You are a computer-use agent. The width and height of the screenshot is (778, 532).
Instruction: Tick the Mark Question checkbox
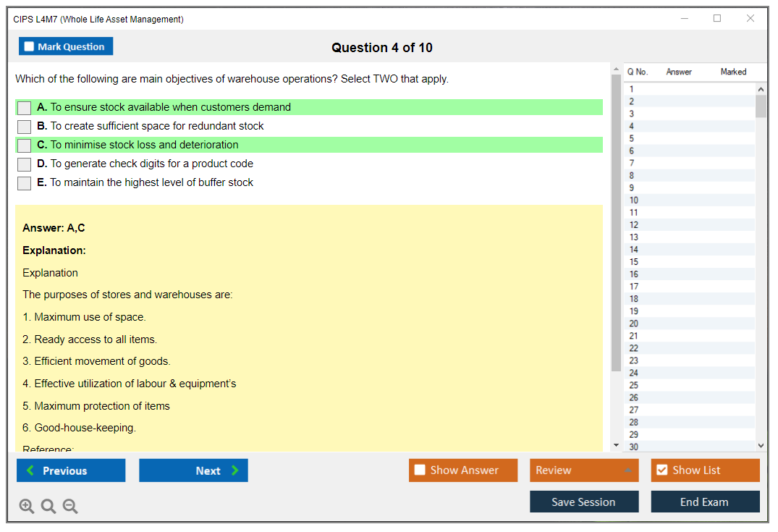tap(30, 46)
